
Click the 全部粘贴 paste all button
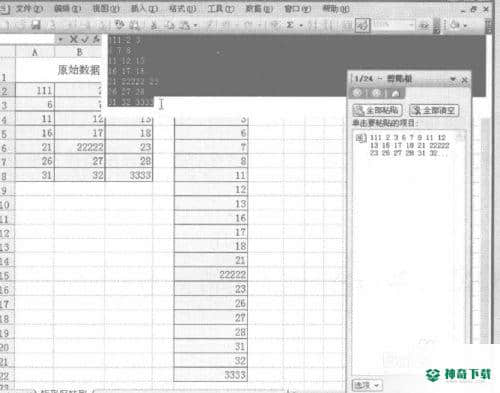(377, 110)
